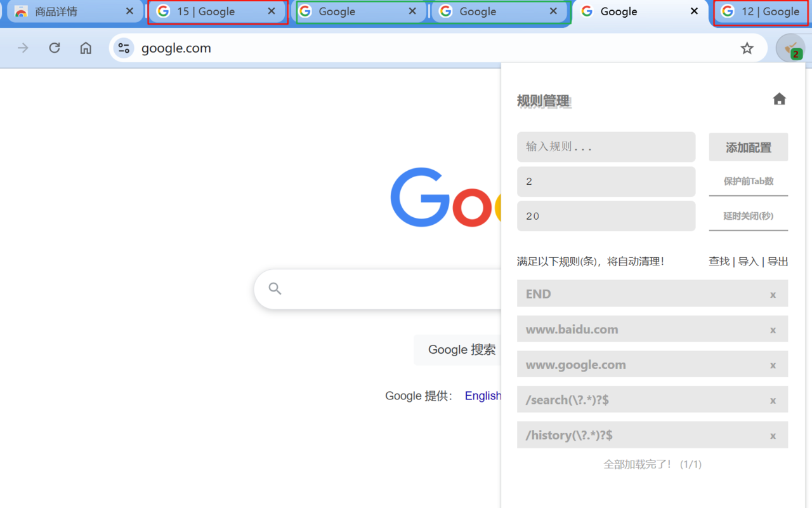
Task: Click the 全部加载完了 status text
Action: (653, 465)
